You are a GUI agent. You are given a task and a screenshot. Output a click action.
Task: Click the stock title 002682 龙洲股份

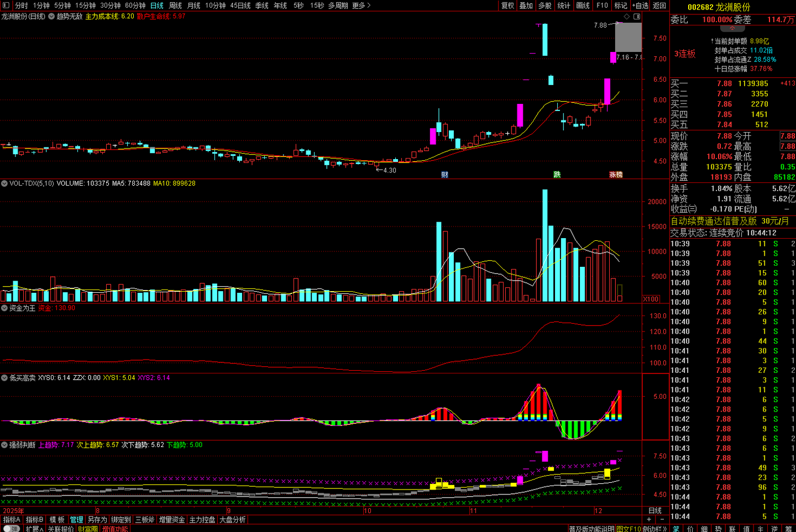point(719,7)
